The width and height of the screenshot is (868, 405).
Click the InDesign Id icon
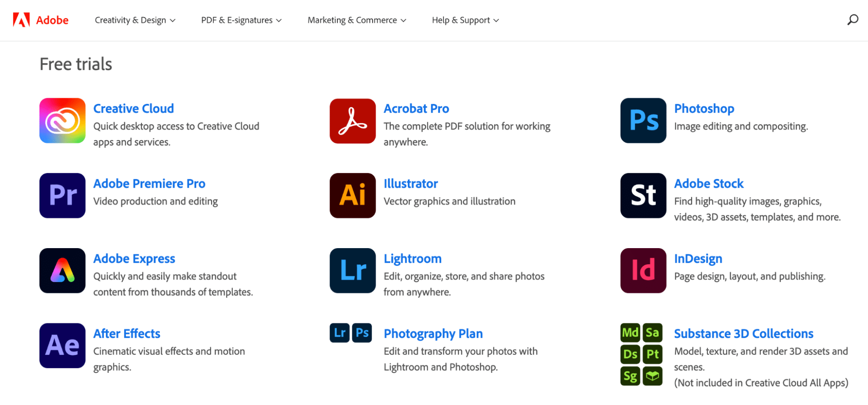643,271
